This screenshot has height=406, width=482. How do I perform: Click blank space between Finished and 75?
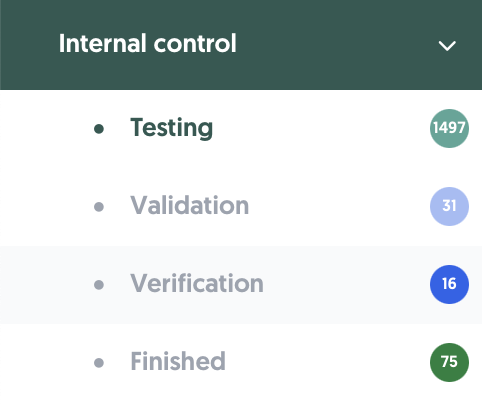[327, 362]
